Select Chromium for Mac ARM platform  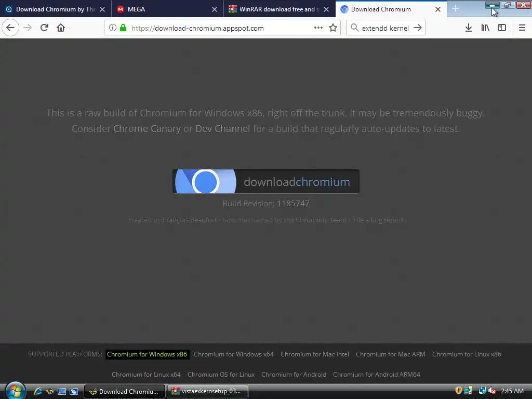point(391,354)
